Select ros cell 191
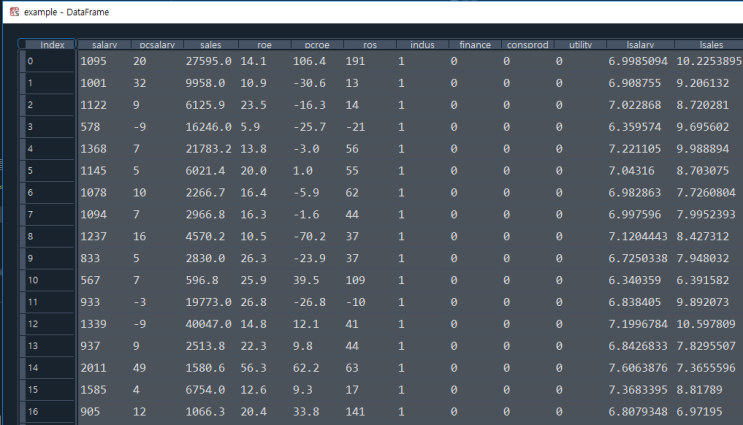 (355, 61)
